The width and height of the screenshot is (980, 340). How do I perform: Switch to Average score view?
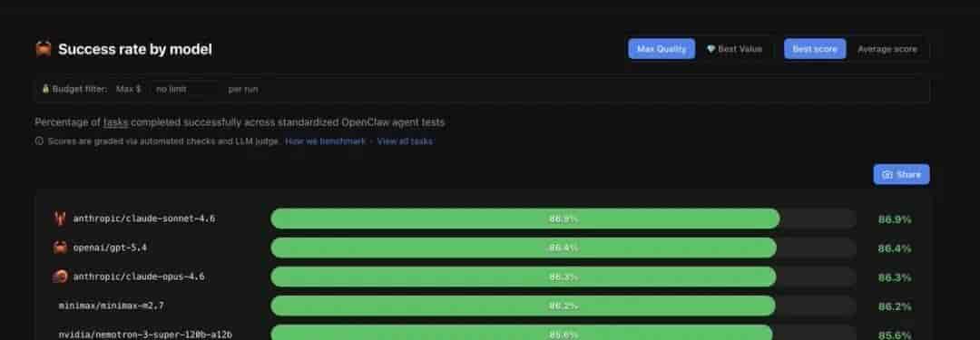(x=887, y=49)
